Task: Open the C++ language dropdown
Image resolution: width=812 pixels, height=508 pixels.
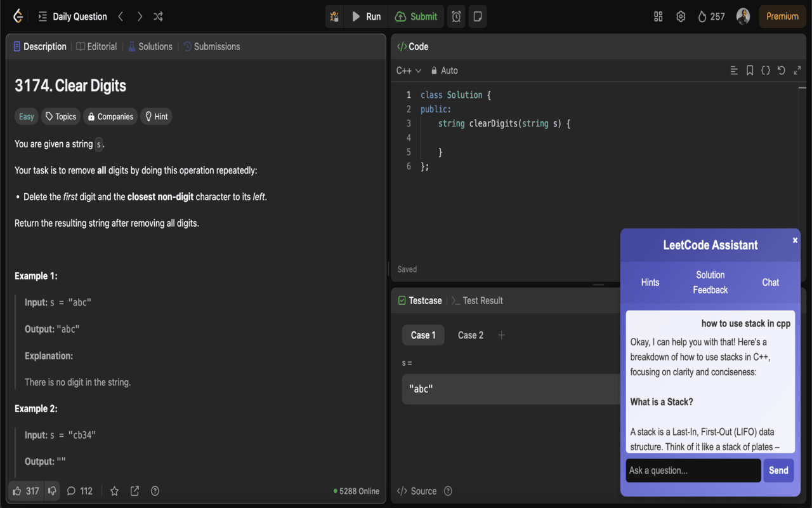Action: coord(409,70)
